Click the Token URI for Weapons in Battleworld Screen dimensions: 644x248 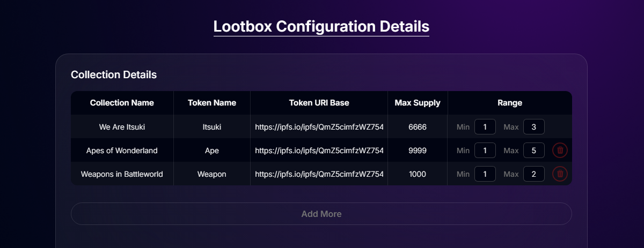click(x=319, y=174)
